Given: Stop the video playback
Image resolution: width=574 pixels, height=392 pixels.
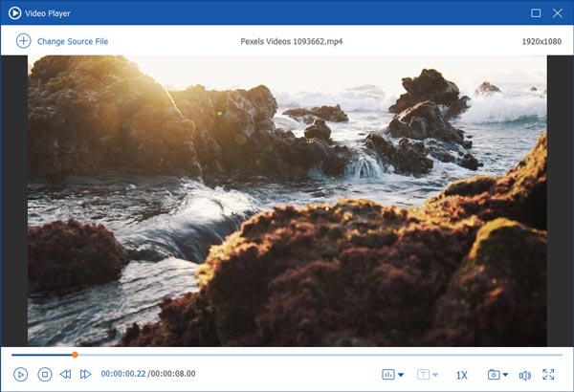Looking at the screenshot, I should (44, 375).
